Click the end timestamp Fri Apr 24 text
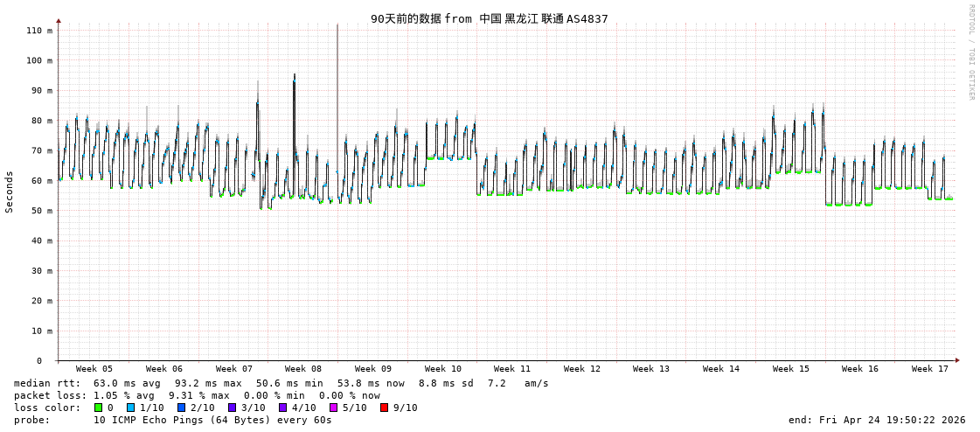 pos(877,420)
